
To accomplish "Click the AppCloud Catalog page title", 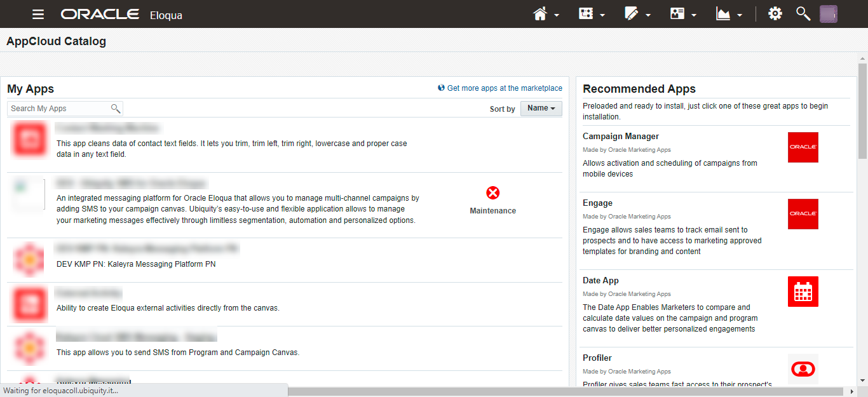I will tap(56, 41).
